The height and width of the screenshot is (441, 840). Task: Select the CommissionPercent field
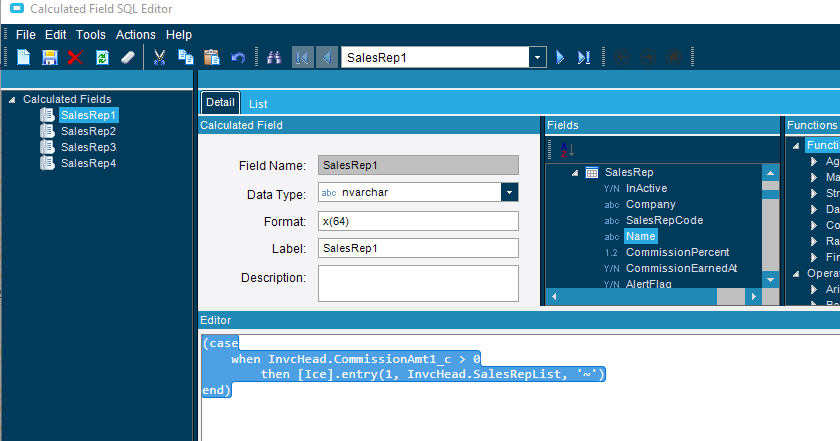coord(677,252)
